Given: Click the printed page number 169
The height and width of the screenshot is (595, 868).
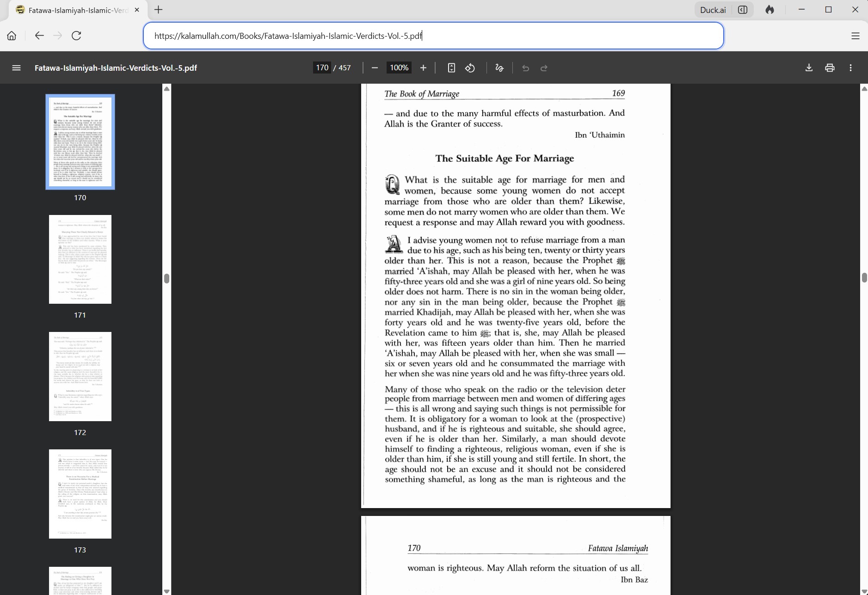Looking at the screenshot, I should point(618,93).
